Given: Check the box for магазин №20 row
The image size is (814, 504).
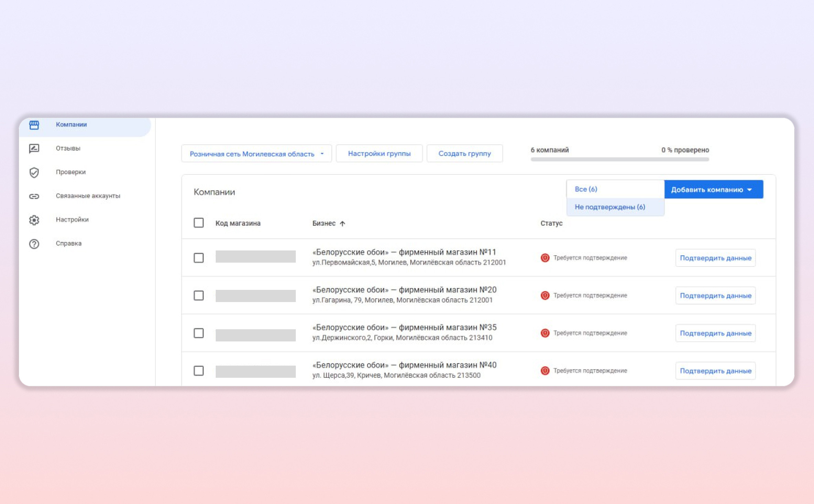Looking at the screenshot, I should pyautogui.click(x=199, y=295).
